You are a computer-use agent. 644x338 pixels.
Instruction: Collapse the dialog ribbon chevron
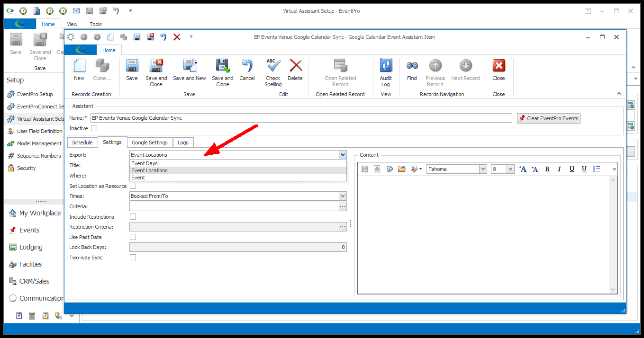point(618,94)
